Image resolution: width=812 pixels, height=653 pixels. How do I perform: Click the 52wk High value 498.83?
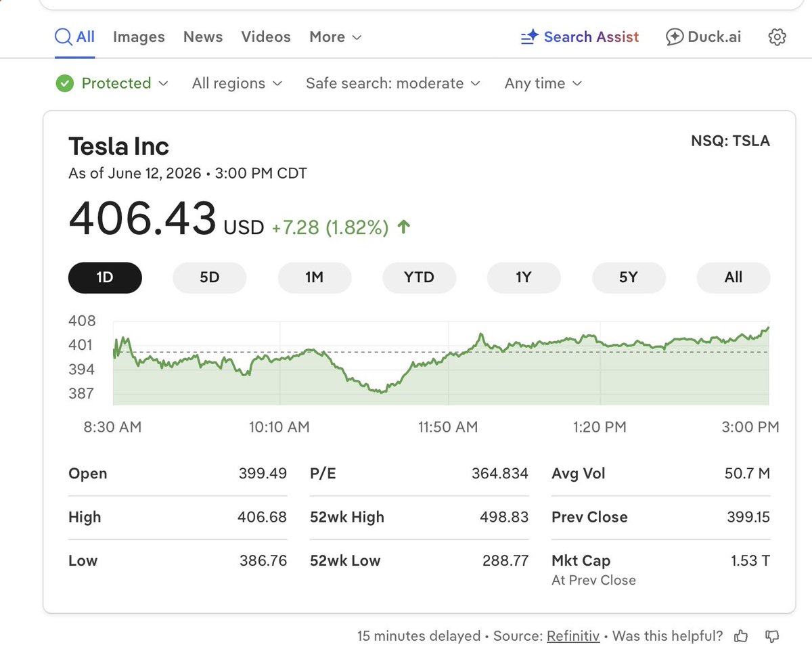(x=504, y=517)
